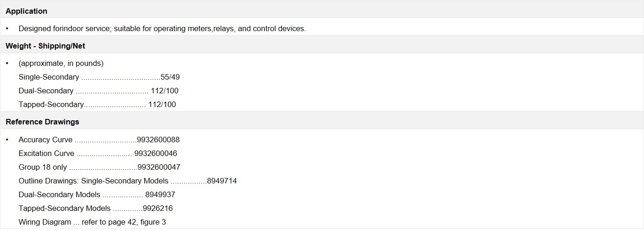This screenshot has height=231, width=644.
Task: Click the indoor service description sentence
Action: coord(162,28)
